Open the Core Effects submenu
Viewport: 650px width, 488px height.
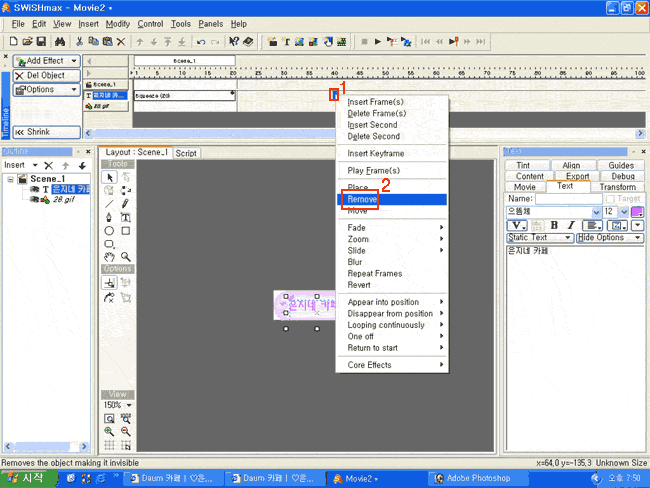click(x=392, y=365)
